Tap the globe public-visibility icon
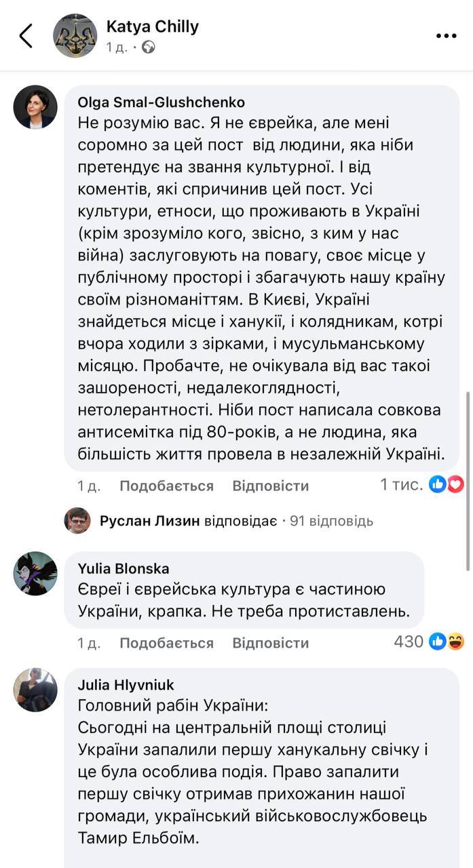 click(148, 47)
